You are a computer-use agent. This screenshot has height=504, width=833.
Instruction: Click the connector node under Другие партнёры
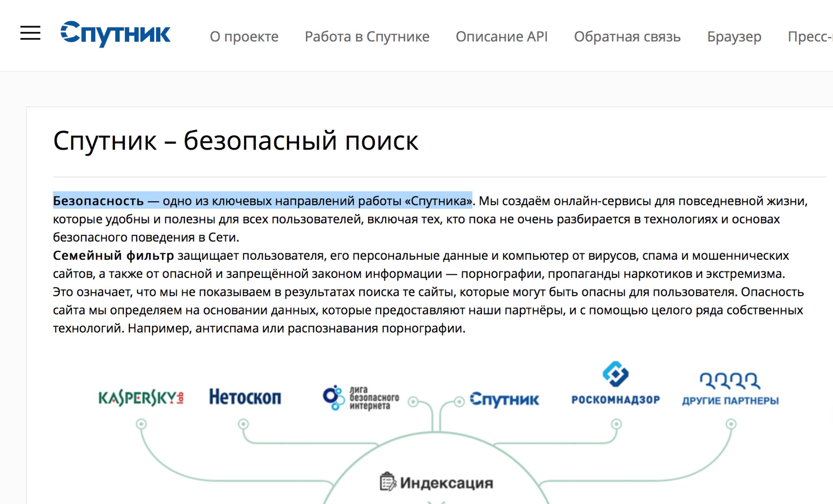coord(731,424)
